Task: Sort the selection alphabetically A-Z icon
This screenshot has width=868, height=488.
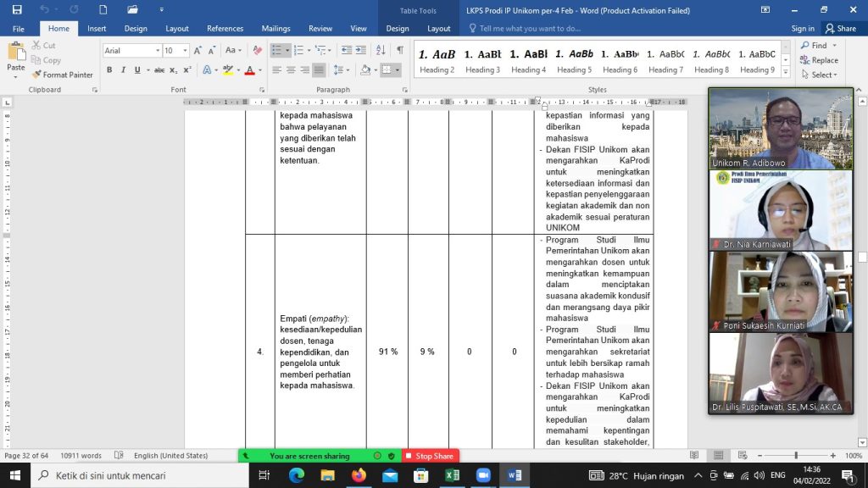Action: [381, 50]
